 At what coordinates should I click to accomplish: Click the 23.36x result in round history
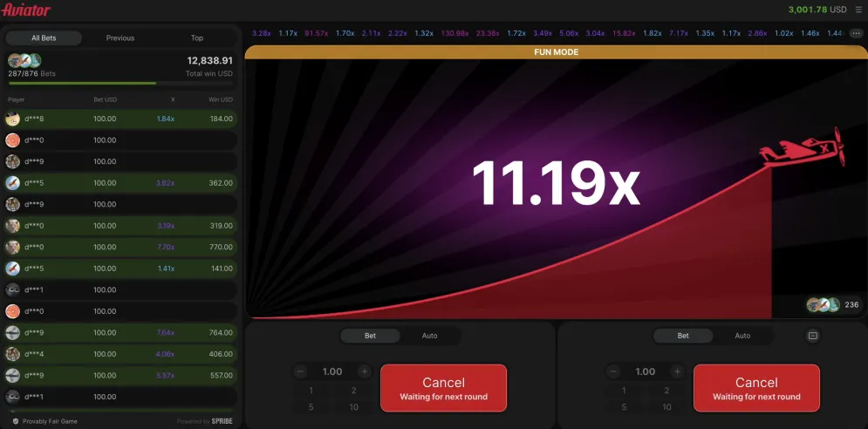click(x=488, y=33)
